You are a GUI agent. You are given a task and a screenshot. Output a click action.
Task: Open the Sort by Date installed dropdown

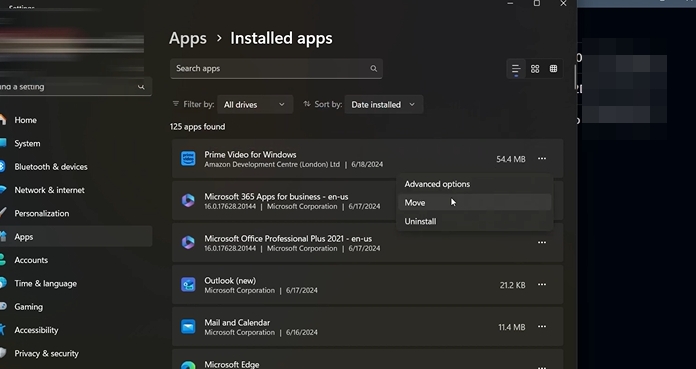tap(384, 105)
